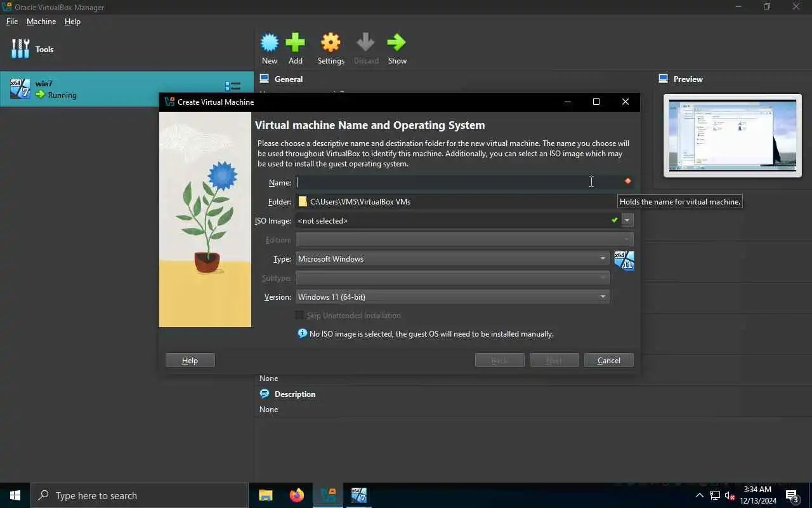The image size is (812, 508).
Task: Click the network tray icon
Action: tap(715, 495)
